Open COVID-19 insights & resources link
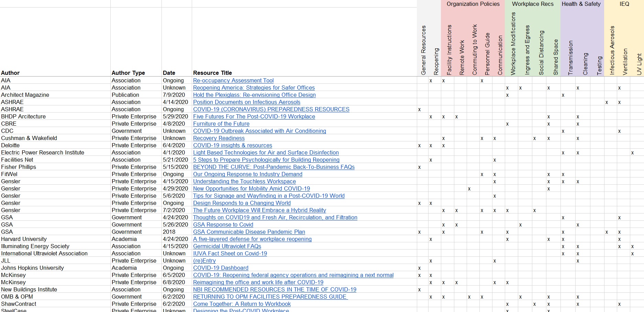 coord(233,145)
